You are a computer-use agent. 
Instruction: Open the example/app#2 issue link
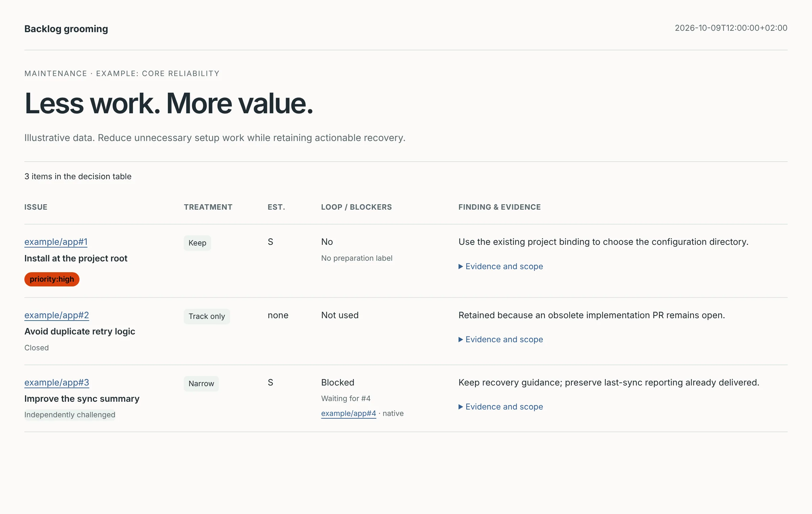coord(57,315)
